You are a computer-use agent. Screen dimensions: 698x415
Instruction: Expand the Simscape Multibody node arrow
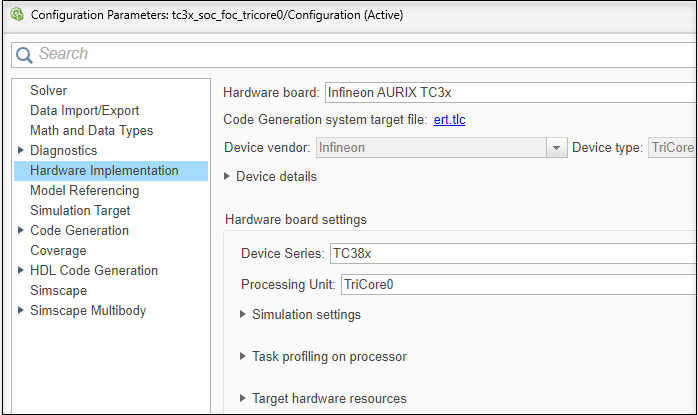click(21, 311)
